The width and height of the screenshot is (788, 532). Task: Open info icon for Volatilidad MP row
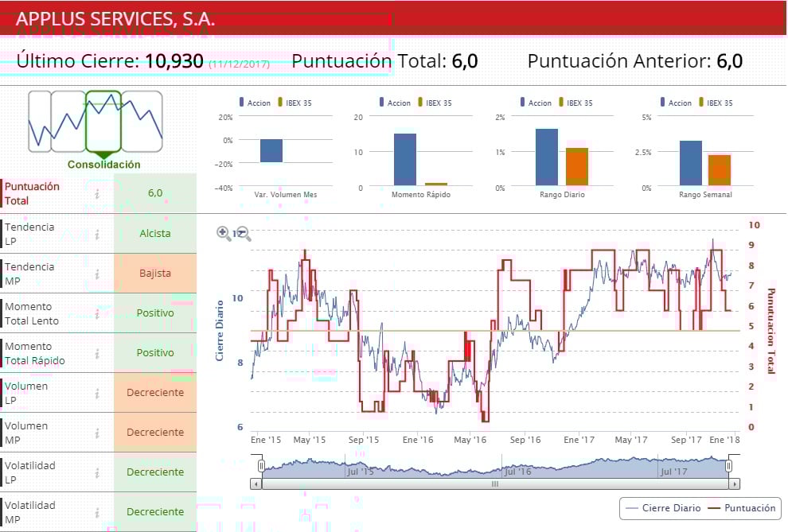point(97,512)
